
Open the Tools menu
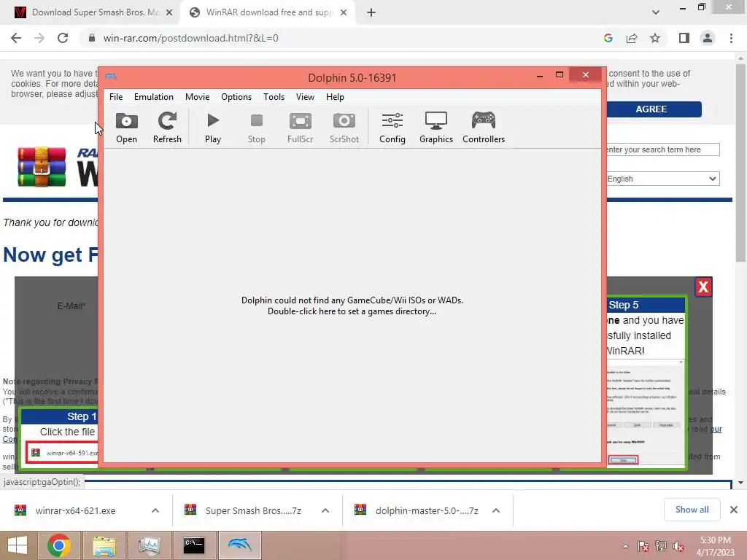[274, 97]
